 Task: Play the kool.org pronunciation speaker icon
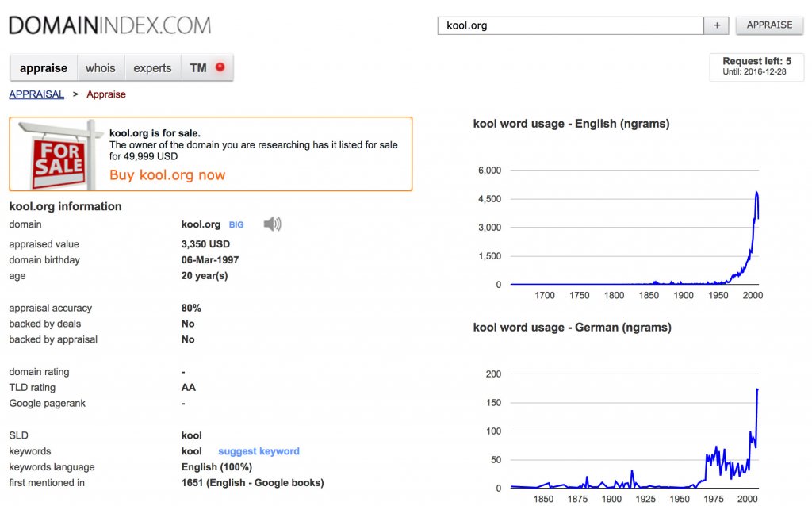pos(273,224)
